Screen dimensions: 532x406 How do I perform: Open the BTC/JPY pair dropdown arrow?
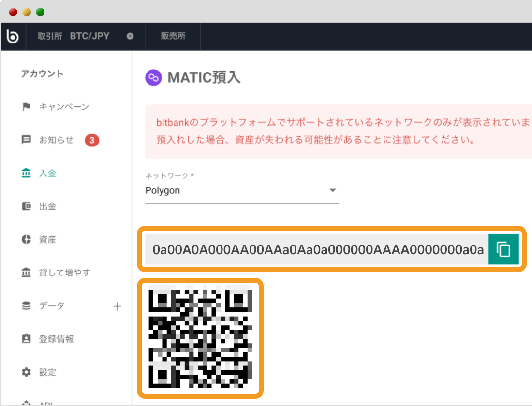click(130, 36)
